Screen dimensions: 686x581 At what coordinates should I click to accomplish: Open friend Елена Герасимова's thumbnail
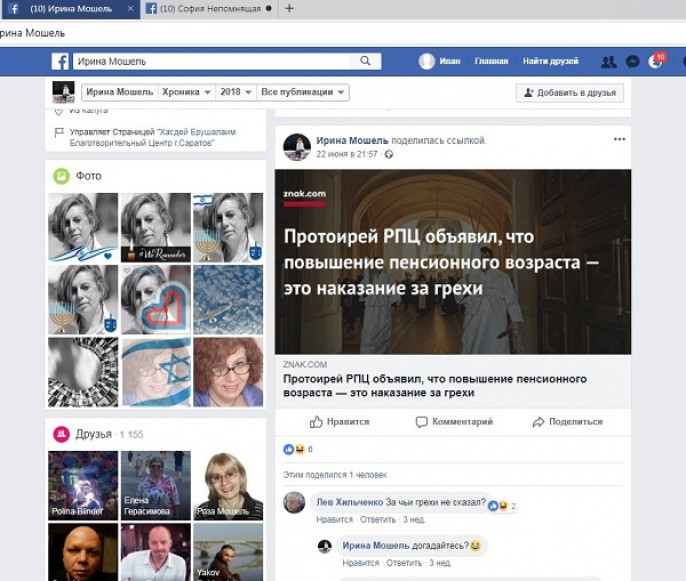tap(156, 486)
